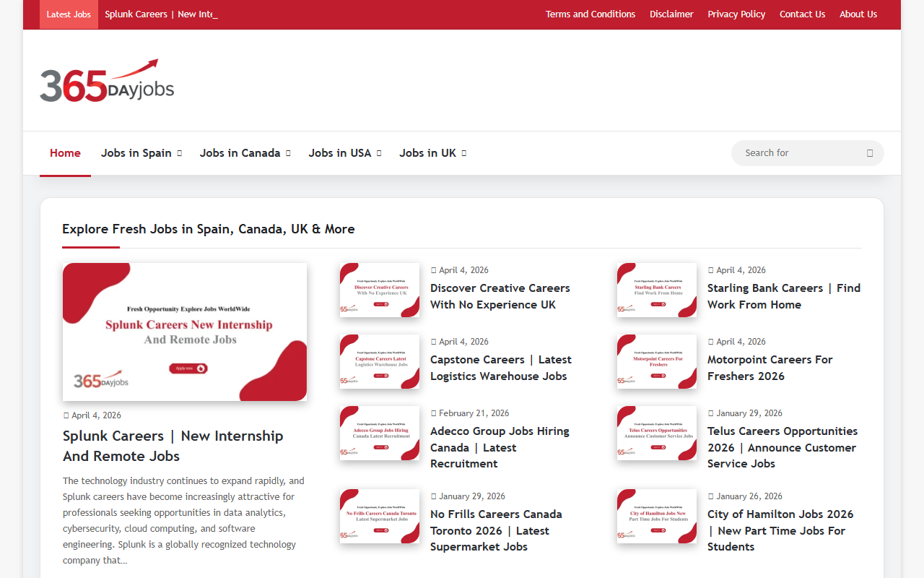Open the Terms and Conditions link
The height and width of the screenshot is (578, 924).
click(590, 14)
